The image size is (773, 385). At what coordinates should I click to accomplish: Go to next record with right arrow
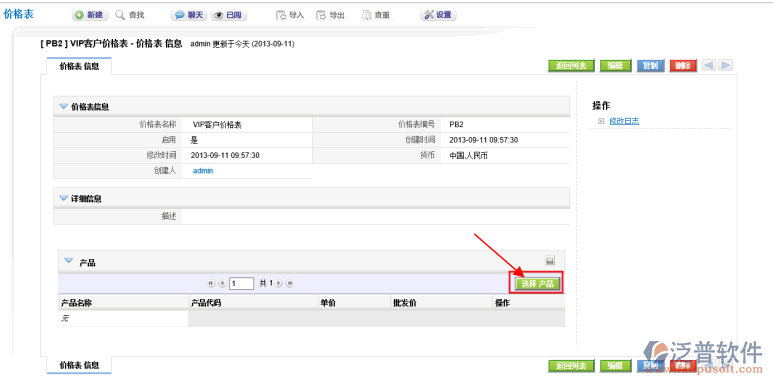coord(725,66)
